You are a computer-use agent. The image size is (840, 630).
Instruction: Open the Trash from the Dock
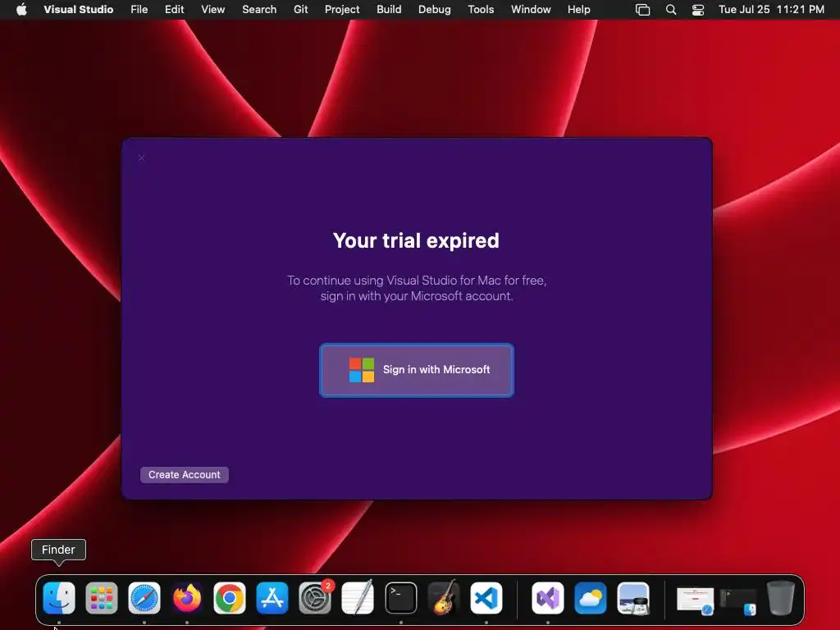[x=781, y=598]
